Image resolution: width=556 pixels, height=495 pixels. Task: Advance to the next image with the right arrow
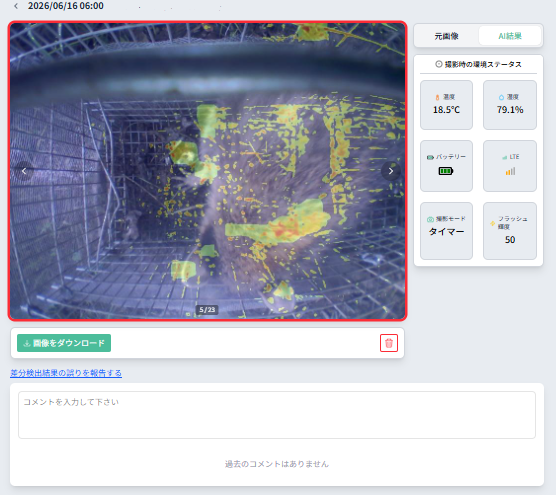(391, 171)
